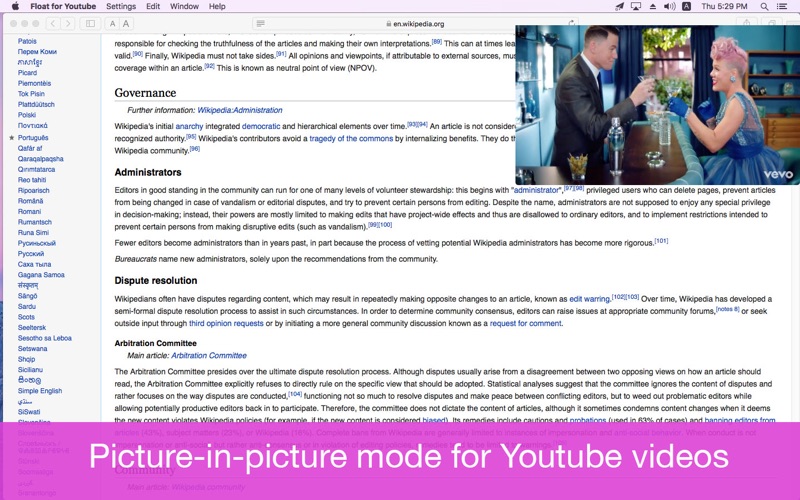Image resolution: width=800 pixels, height=500 pixels.
Task: Click citation [101] after rigorous
Action: [x=661, y=241]
